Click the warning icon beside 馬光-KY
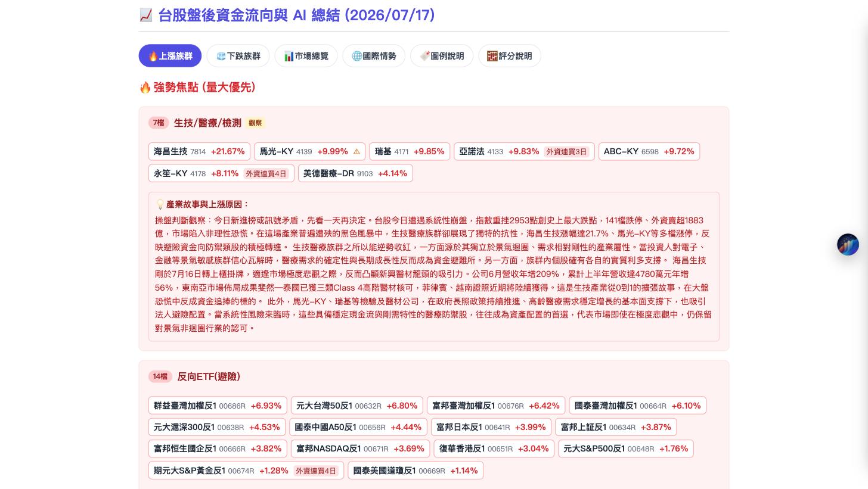The height and width of the screenshot is (489, 868). 356,152
